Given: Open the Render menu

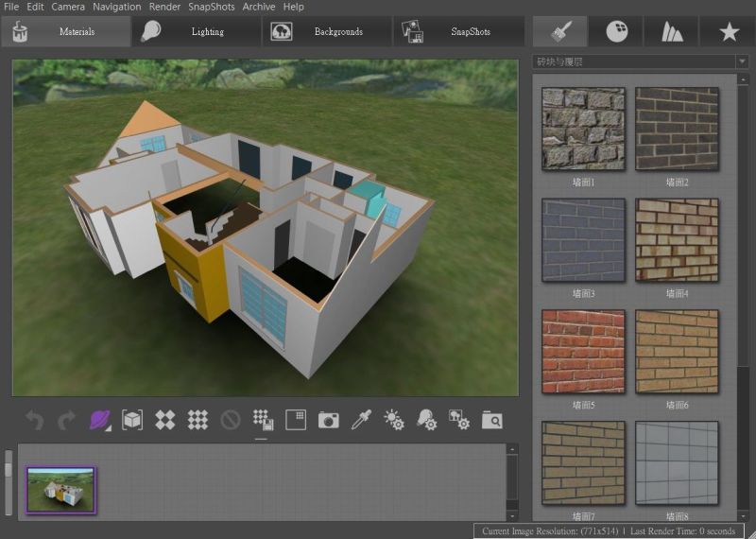Looking at the screenshot, I should tap(164, 7).
